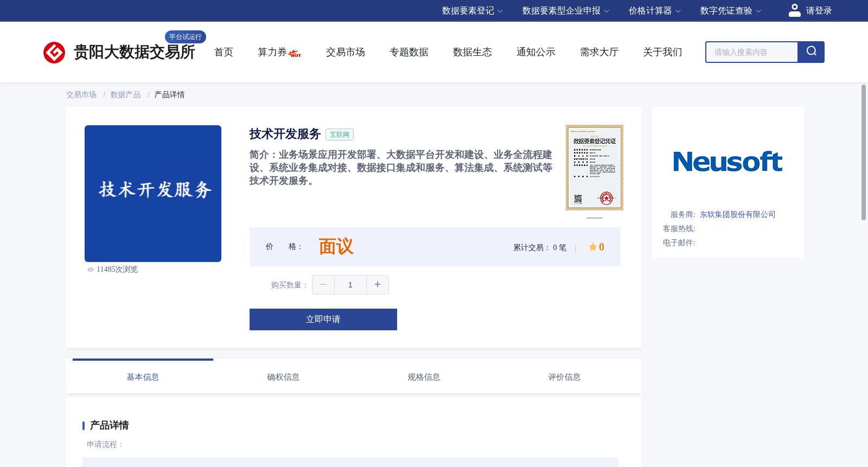Click the eye view-count icon
Image resolution: width=868 pixels, height=467 pixels.
[x=91, y=270]
